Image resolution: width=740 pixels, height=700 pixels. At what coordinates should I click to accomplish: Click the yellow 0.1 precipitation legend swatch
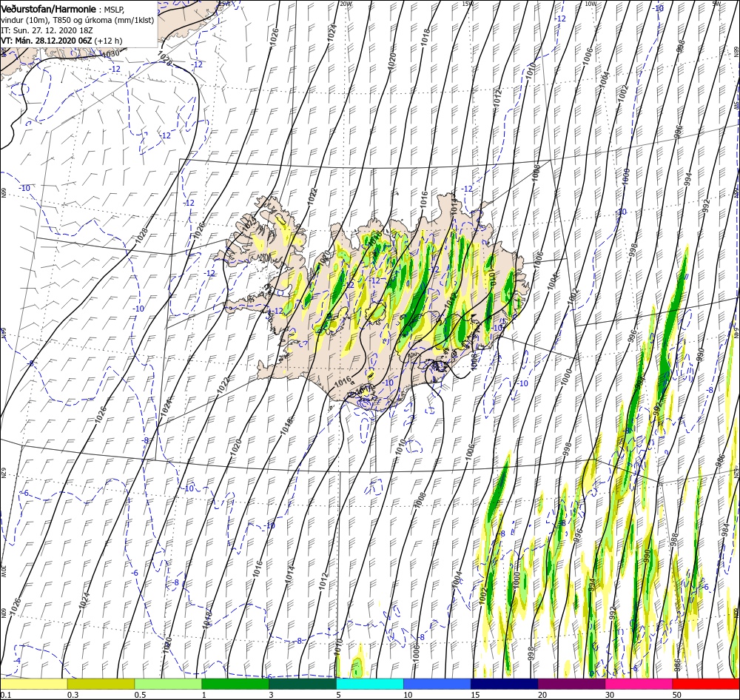coord(33,684)
